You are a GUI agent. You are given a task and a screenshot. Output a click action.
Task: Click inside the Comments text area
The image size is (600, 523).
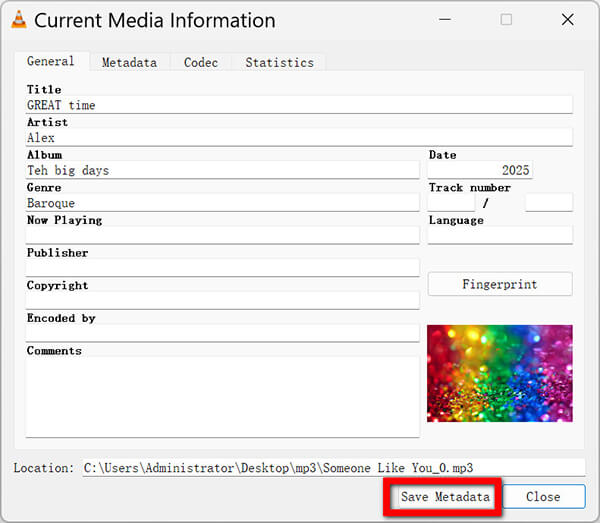tap(223, 397)
